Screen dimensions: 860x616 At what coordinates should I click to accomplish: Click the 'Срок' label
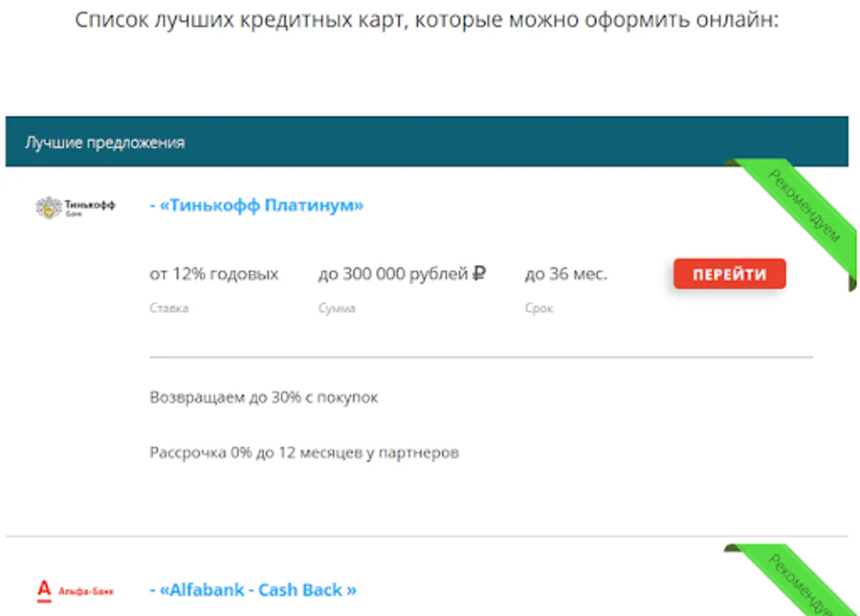[x=539, y=309]
